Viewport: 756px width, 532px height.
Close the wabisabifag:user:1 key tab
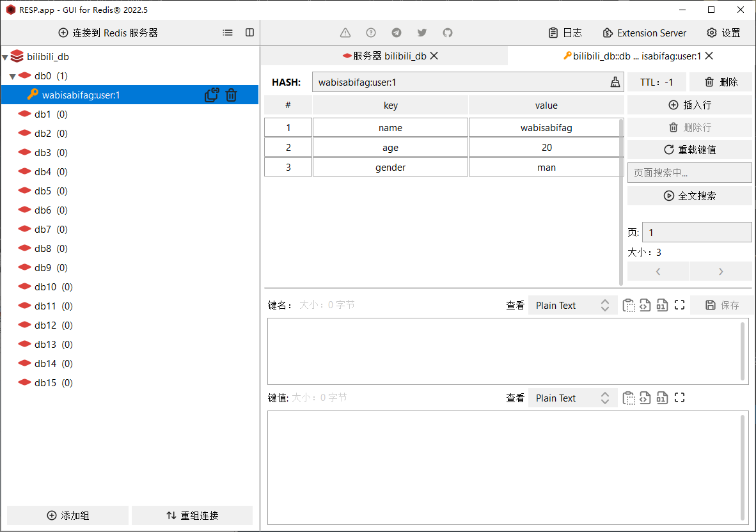pos(709,56)
